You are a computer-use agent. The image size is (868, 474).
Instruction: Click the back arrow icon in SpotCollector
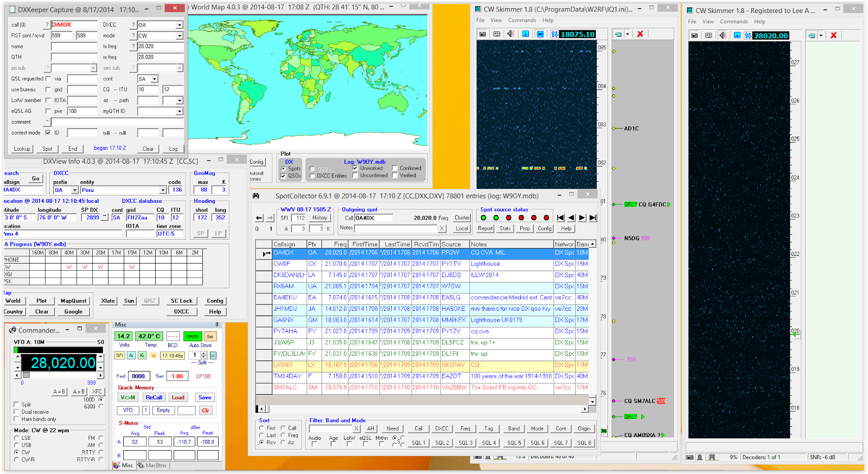(259, 218)
